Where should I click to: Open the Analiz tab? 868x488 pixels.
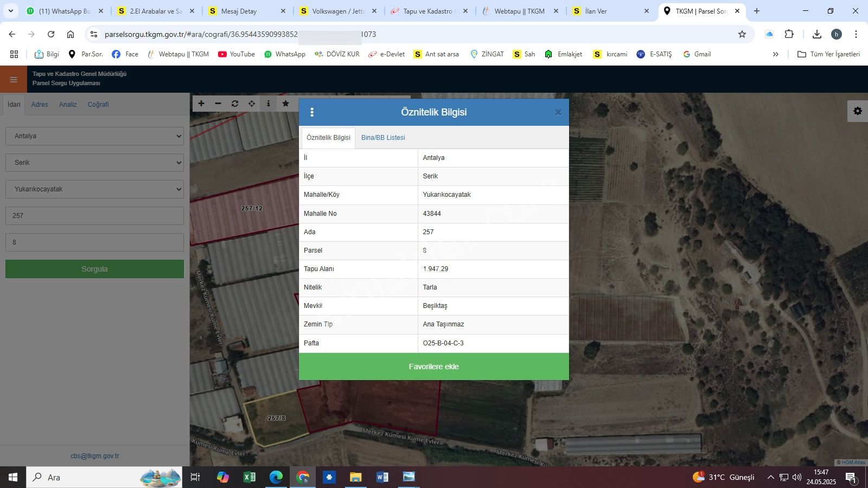[68, 105]
